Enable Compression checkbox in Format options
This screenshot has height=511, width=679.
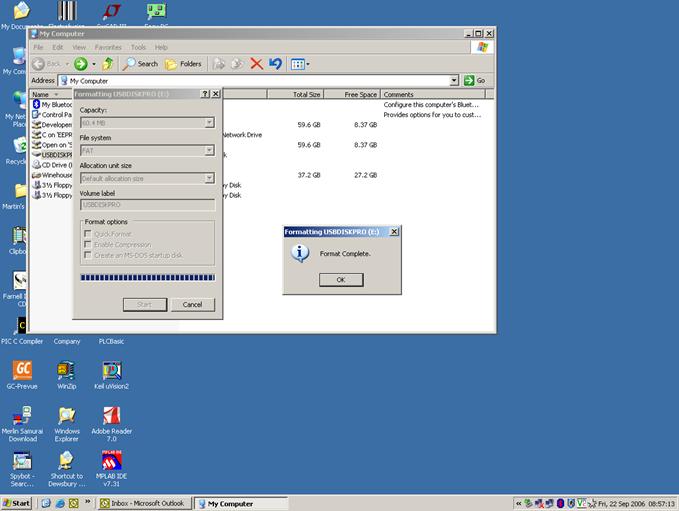[x=87, y=244]
